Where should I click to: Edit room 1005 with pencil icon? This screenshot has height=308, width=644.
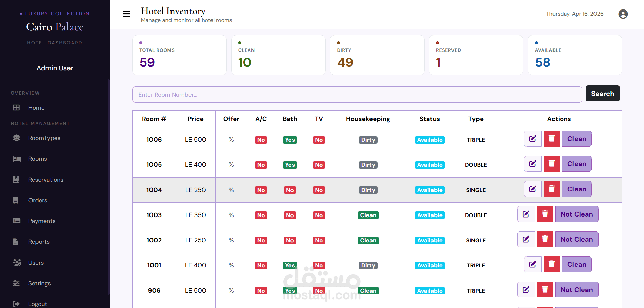pos(533,164)
